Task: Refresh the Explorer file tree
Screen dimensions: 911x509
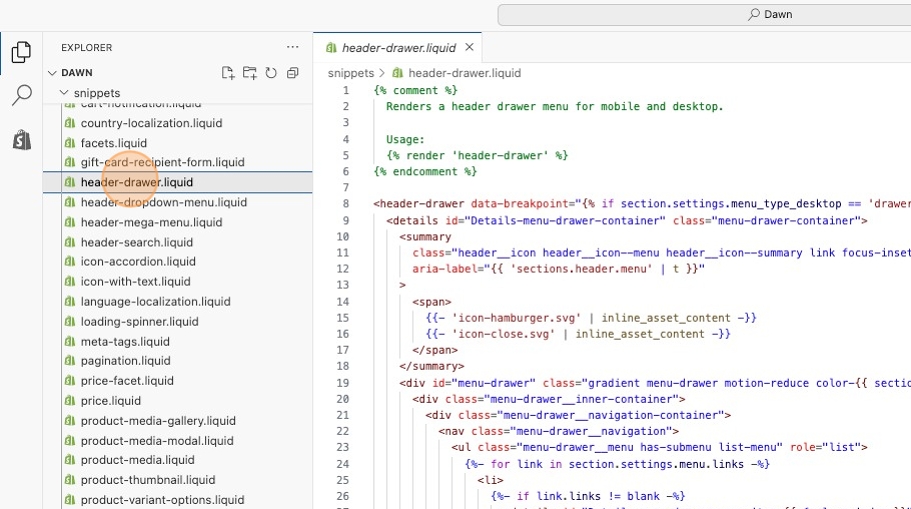Action: pos(271,73)
